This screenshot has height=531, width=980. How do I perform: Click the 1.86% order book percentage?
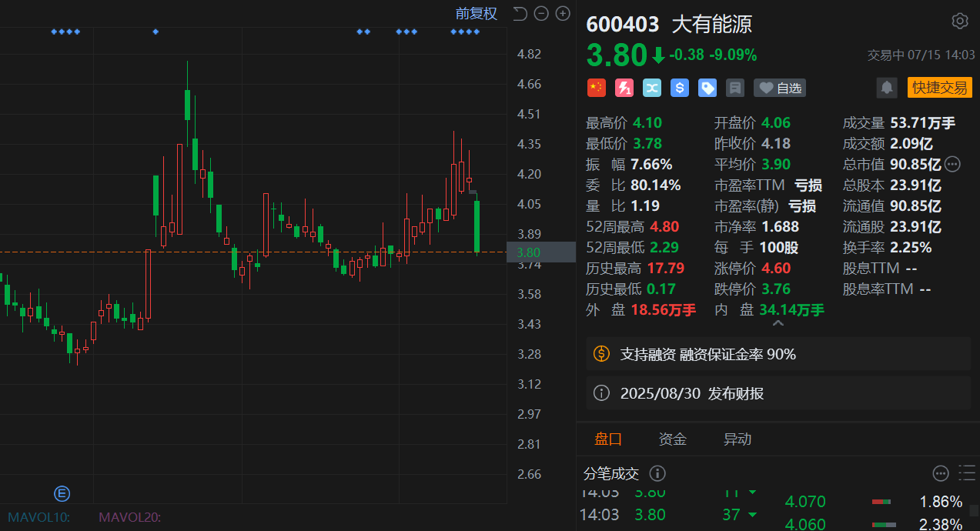pyautogui.click(x=941, y=503)
